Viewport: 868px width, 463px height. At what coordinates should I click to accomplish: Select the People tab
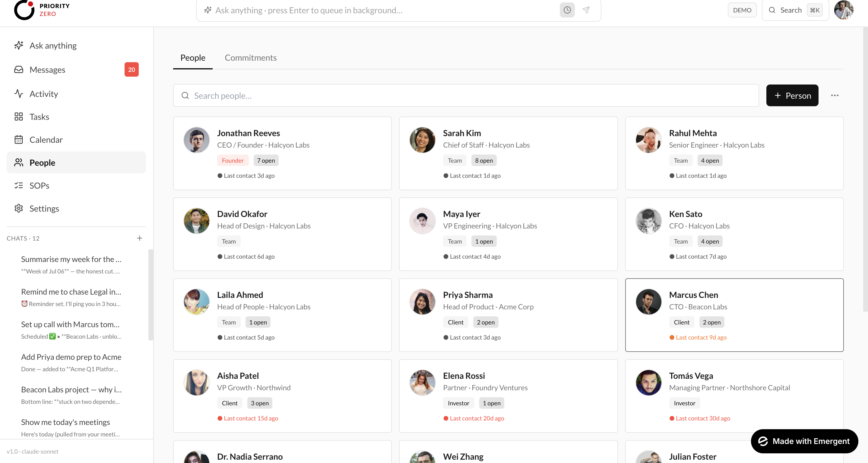pos(193,58)
